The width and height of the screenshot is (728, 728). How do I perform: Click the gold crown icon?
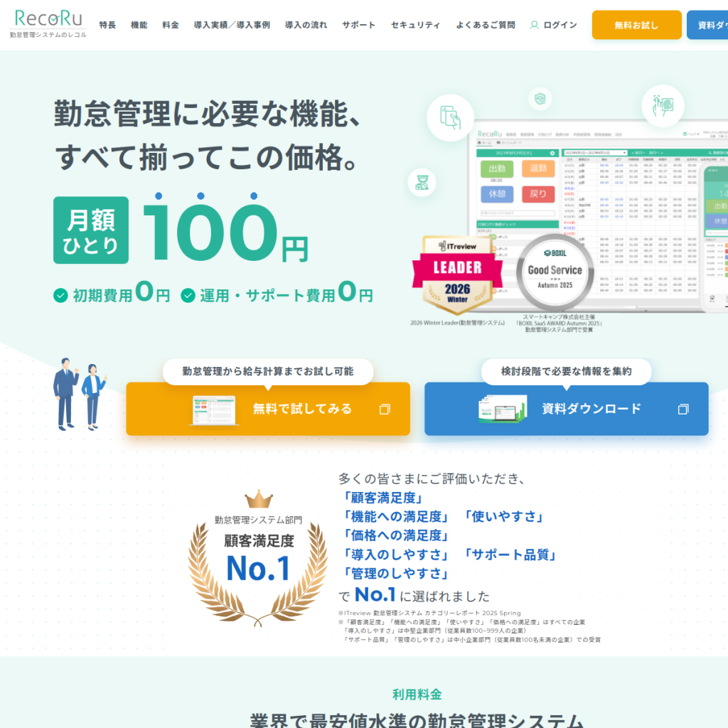tap(259, 499)
